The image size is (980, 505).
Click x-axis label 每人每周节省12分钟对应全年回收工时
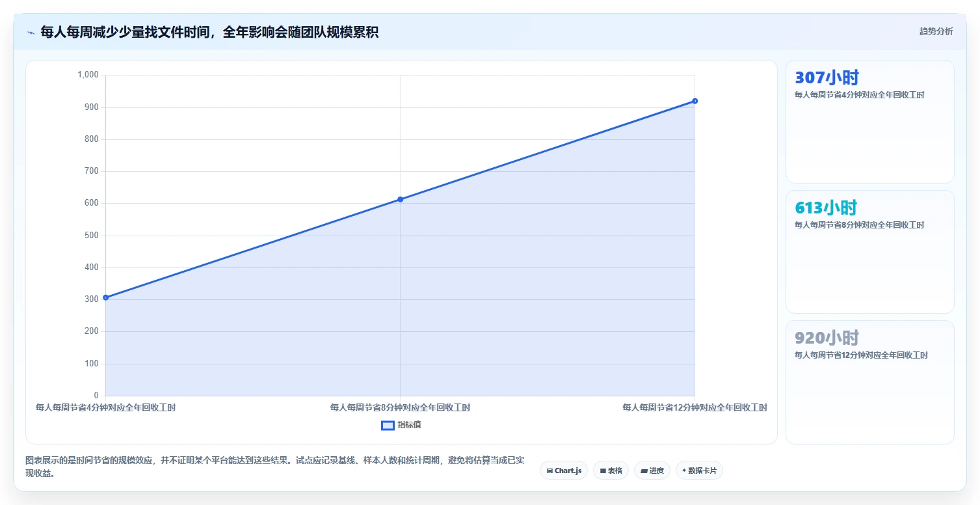[x=695, y=408]
